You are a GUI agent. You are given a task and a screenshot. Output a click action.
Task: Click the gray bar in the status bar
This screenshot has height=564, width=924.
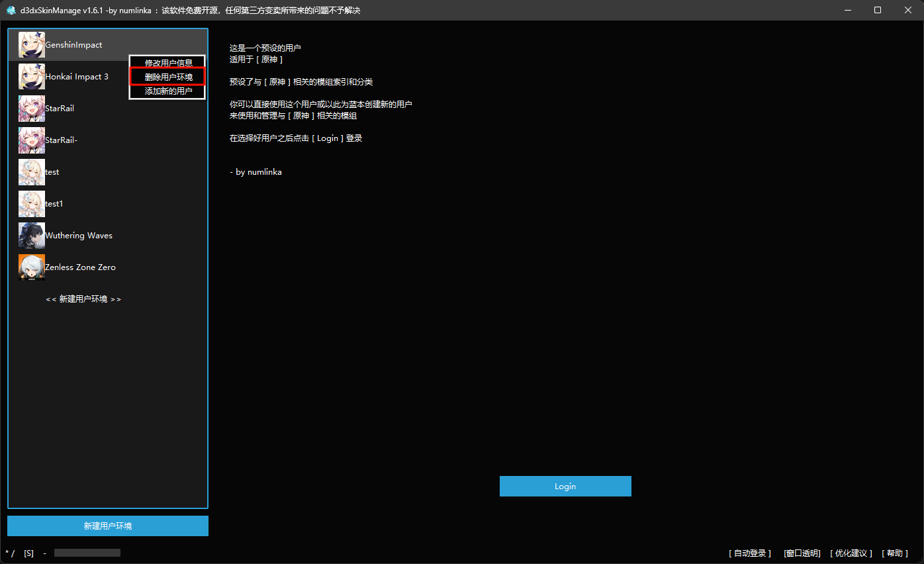pos(87,553)
